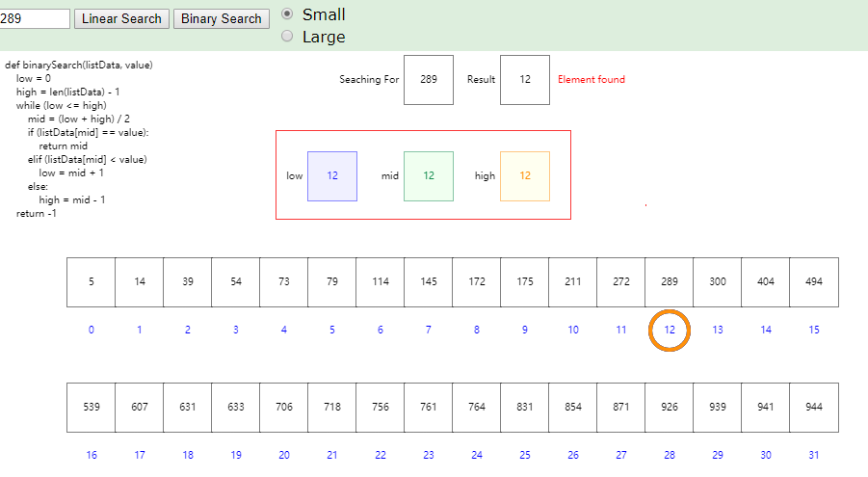This screenshot has height=477, width=868.
Task: Select array cell containing 926
Action: pos(670,408)
